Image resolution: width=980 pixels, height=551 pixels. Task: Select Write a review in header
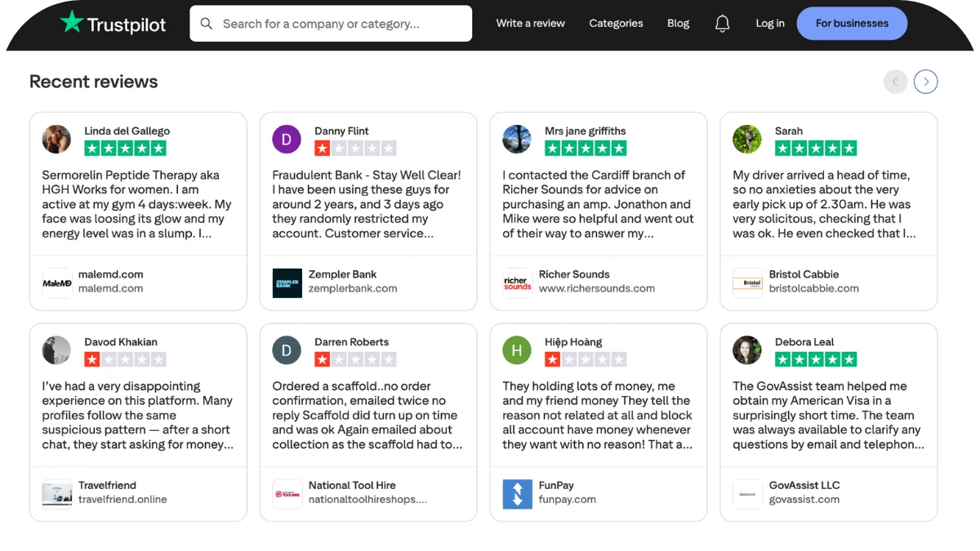coord(530,24)
